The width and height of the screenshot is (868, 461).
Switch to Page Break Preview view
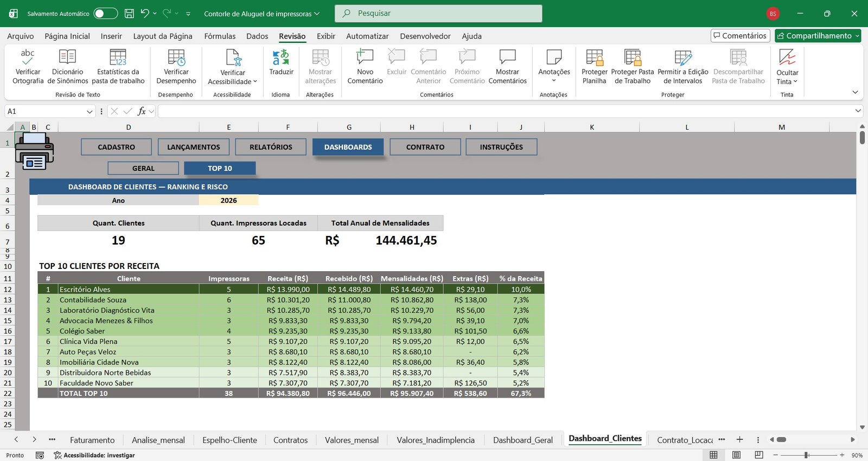pyautogui.click(x=759, y=455)
